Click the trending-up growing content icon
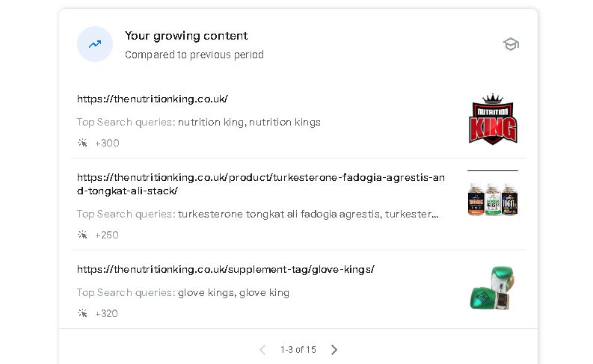The width and height of the screenshot is (593, 364). click(95, 44)
